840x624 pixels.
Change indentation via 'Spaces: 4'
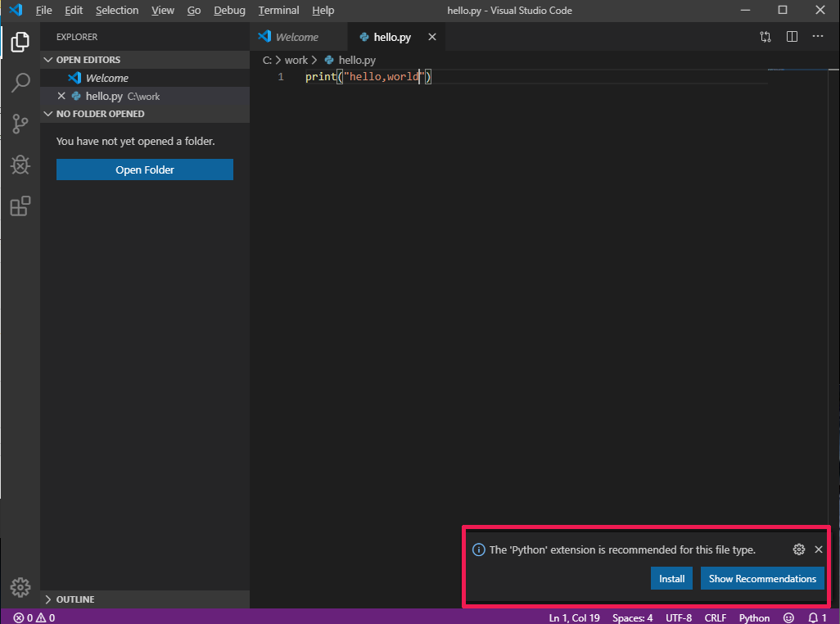point(632,617)
